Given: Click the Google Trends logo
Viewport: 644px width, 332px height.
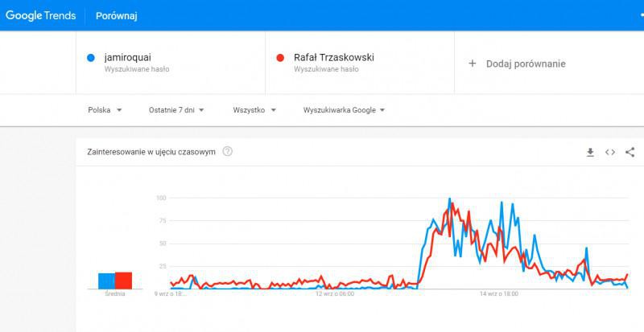Looking at the screenshot, I should tap(40, 15).
